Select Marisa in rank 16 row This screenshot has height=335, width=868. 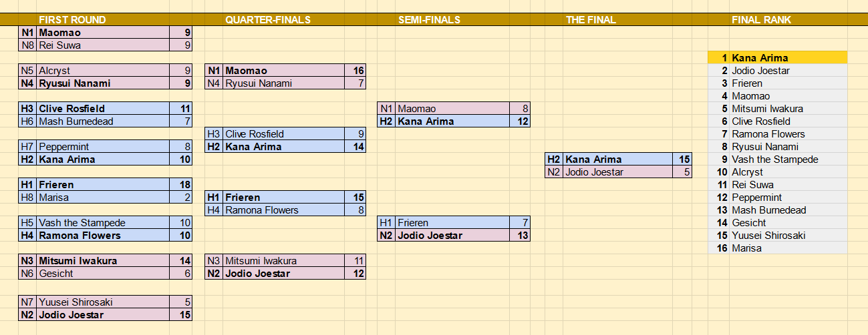pyautogui.click(x=746, y=248)
